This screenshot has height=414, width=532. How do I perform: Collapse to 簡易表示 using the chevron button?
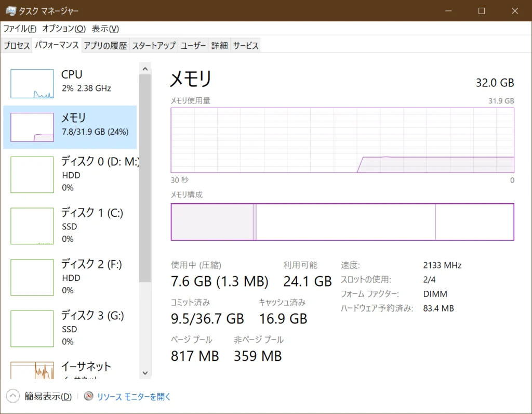14,397
